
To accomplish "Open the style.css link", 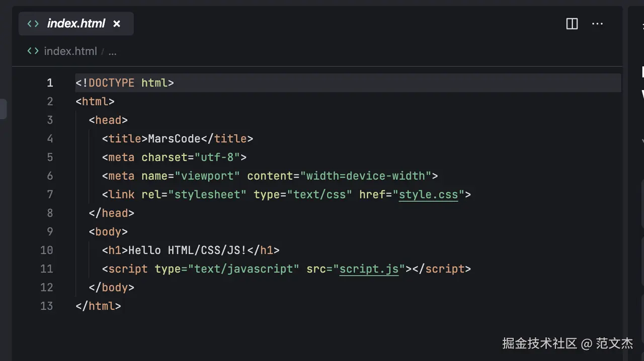I will 428,195.
